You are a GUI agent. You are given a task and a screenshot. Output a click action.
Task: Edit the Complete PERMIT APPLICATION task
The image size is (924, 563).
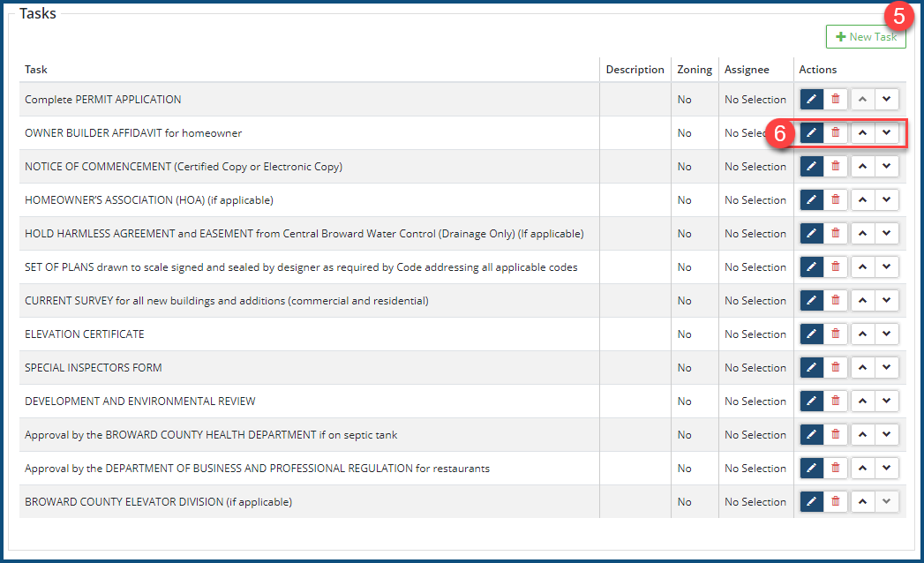[x=811, y=99]
